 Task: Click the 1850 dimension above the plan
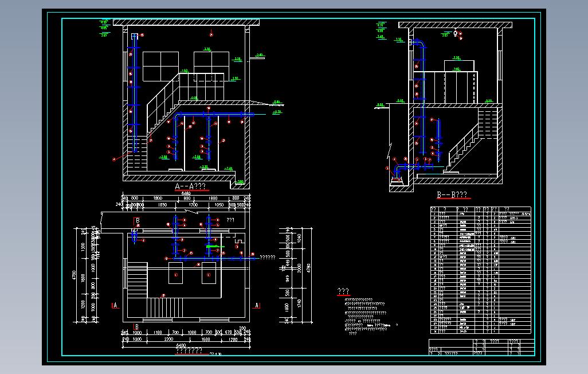pos(162,205)
